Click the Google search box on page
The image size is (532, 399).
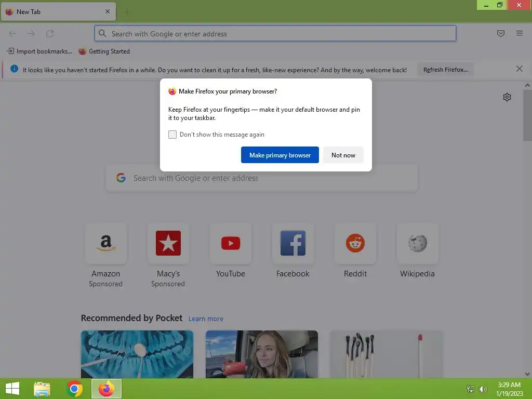[262, 178]
